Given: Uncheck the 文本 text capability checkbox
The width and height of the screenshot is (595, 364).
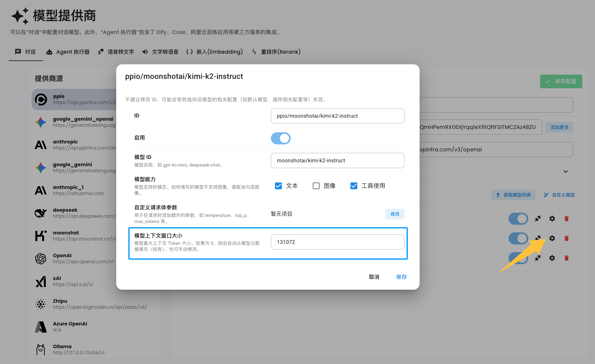Looking at the screenshot, I should [278, 186].
